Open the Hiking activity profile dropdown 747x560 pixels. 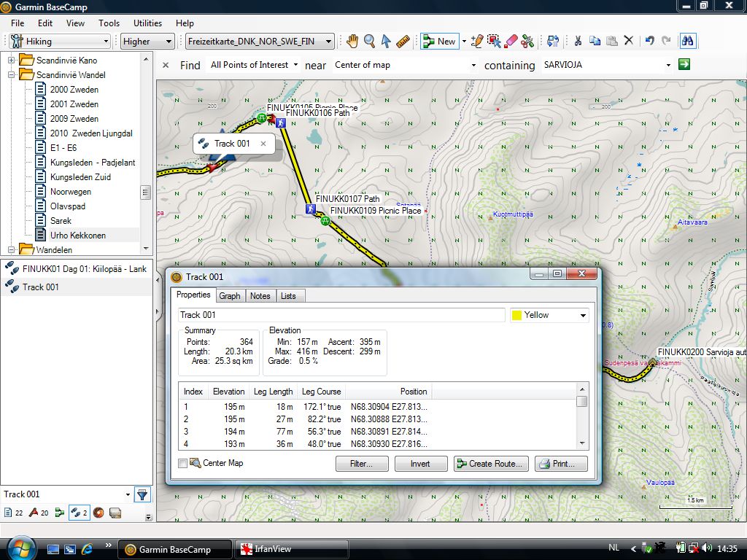point(60,42)
